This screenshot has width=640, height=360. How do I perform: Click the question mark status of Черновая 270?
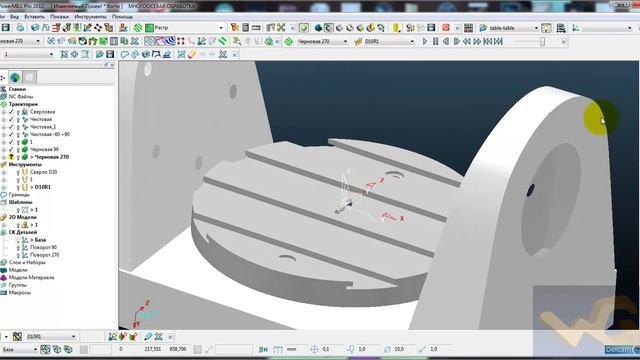(x=11, y=157)
